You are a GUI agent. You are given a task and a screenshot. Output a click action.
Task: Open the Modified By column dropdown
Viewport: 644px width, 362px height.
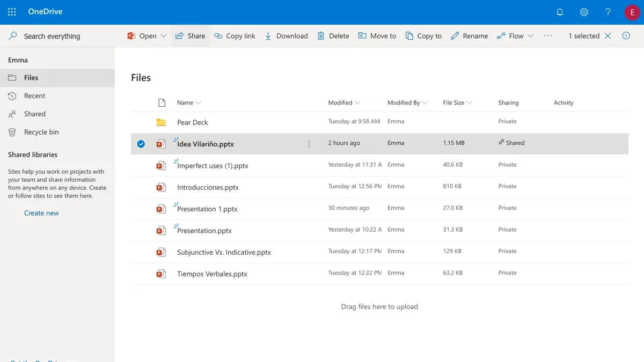coord(408,102)
